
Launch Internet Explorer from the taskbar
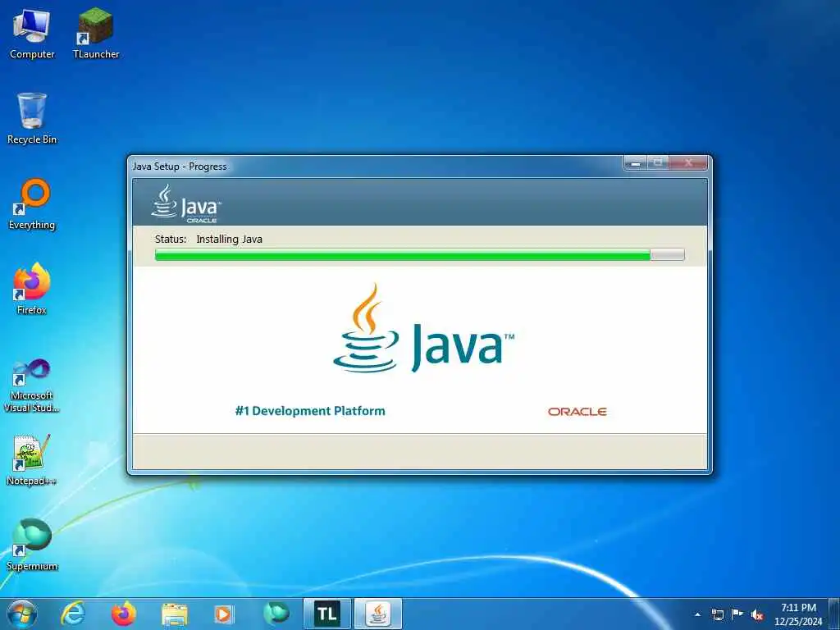click(x=73, y=614)
